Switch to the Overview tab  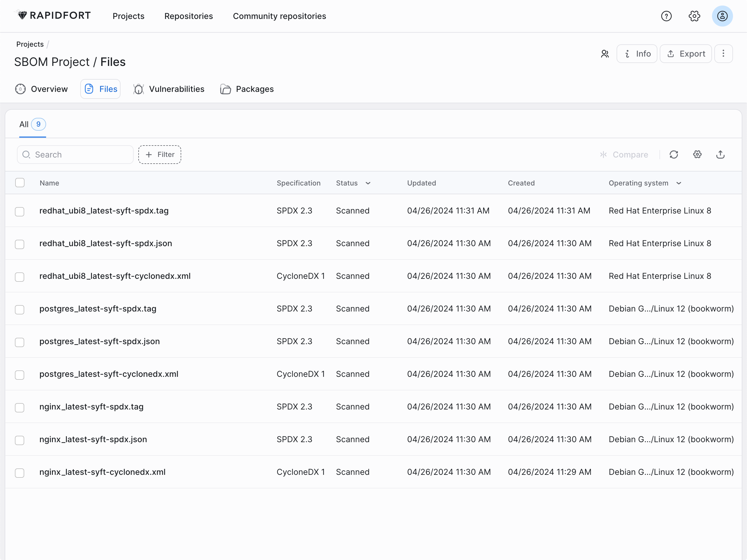pyautogui.click(x=41, y=89)
